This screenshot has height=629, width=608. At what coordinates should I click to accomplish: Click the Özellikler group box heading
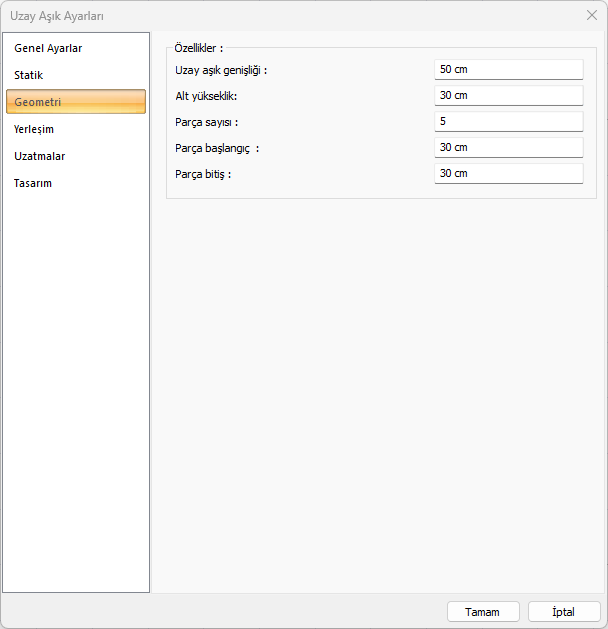pos(198,47)
